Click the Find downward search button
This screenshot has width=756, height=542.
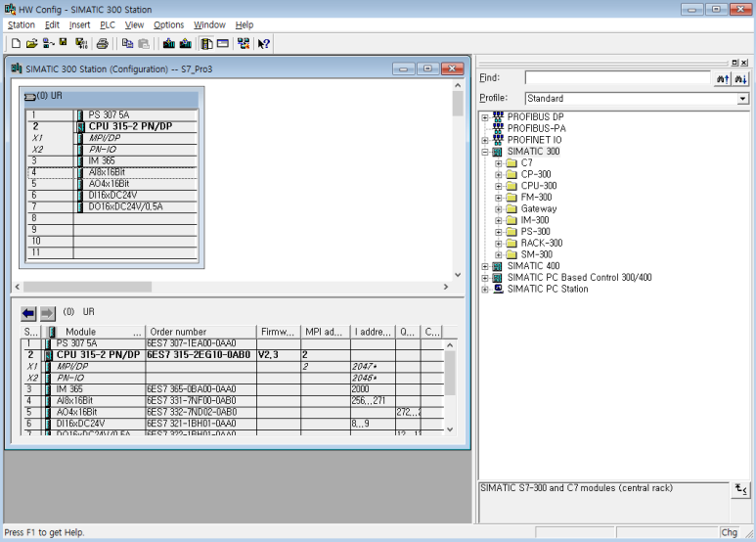pos(740,78)
